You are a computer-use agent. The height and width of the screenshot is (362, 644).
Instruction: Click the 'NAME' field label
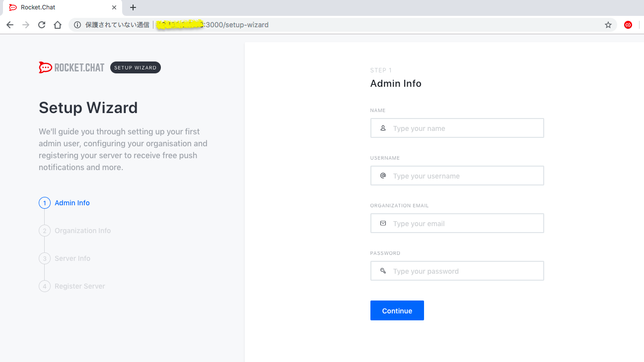378,110
